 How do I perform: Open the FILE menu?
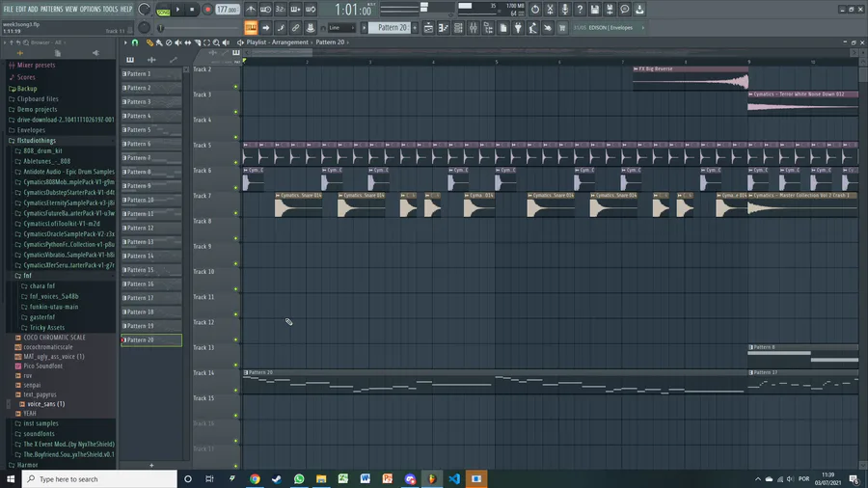[9, 10]
